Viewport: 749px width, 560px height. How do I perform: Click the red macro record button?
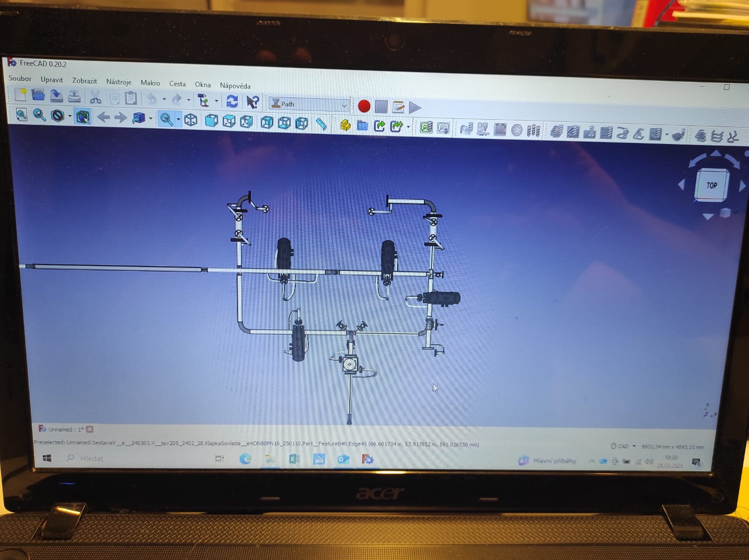[x=364, y=106]
